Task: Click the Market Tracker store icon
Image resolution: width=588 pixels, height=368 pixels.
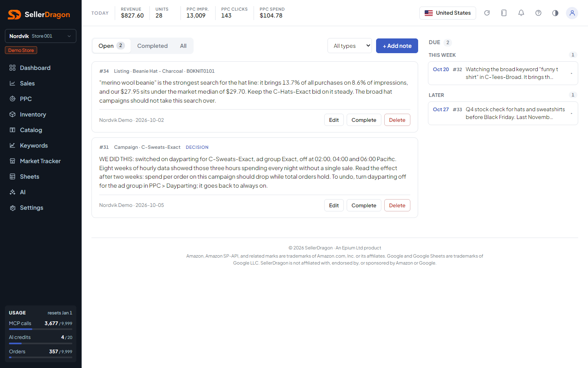Action: point(13,161)
